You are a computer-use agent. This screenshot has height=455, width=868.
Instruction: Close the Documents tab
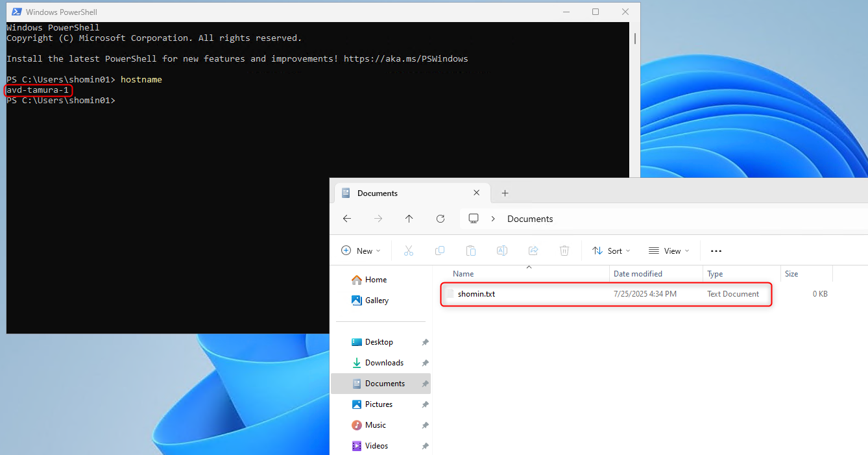(477, 193)
